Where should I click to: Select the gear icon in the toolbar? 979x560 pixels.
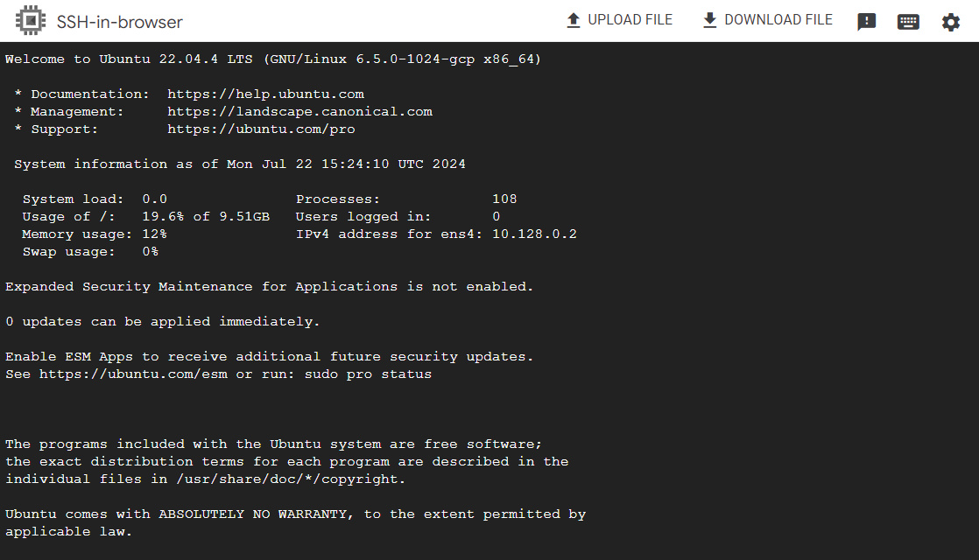pos(951,20)
